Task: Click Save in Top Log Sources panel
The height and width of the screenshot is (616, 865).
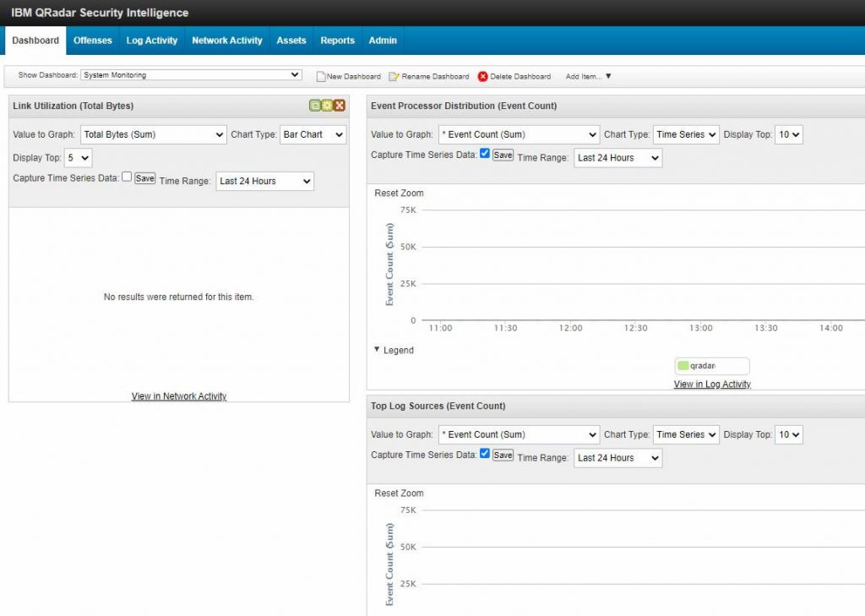Action: (x=503, y=455)
